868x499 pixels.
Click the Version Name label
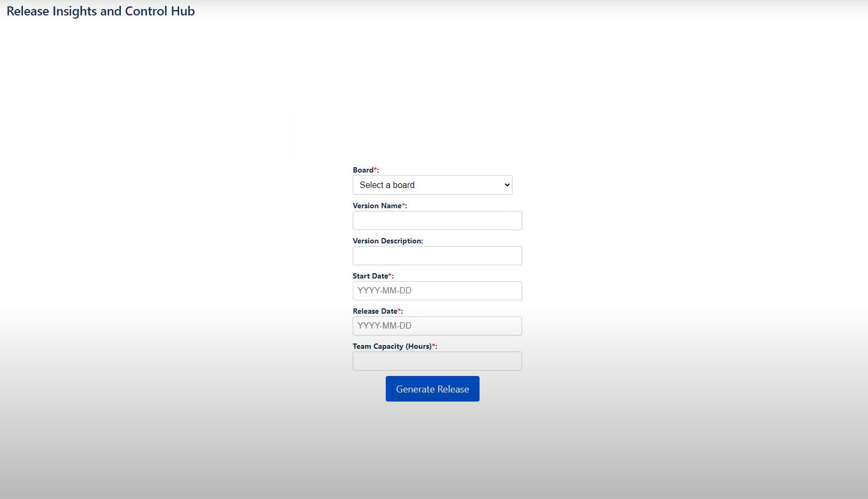click(x=379, y=206)
